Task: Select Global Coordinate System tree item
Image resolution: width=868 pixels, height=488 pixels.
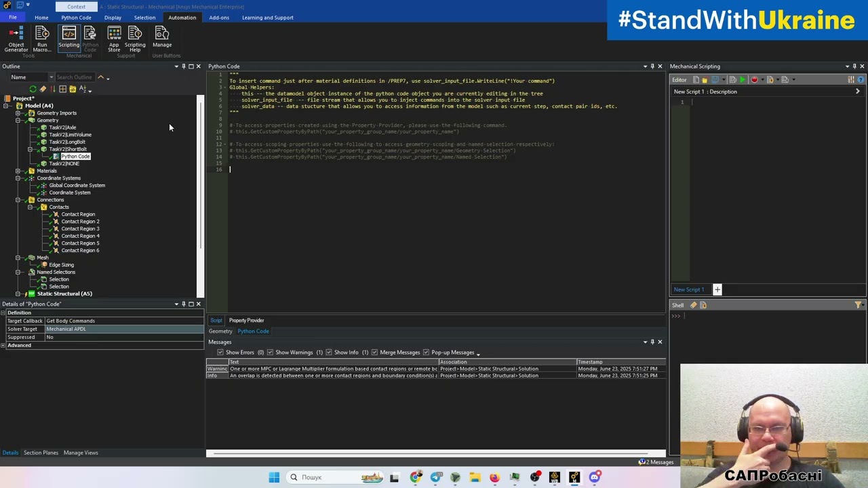Action: coord(77,186)
